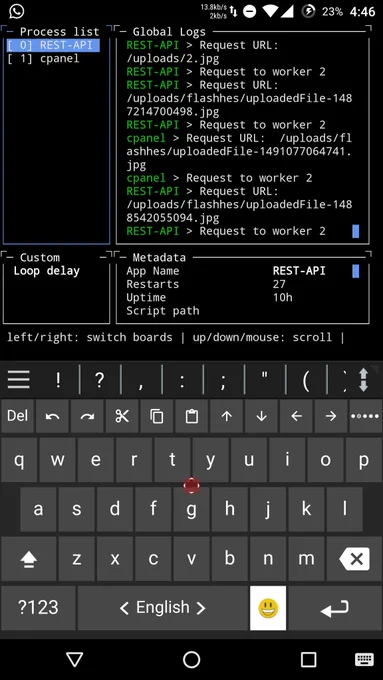Tap the exclamation mark symbol key
The image size is (383, 680).
click(x=58, y=380)
